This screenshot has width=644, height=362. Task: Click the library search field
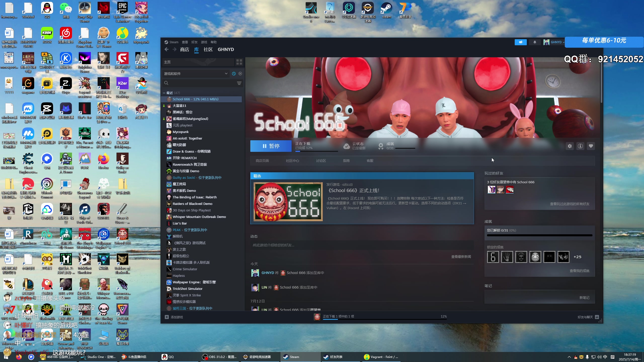[199, 83]
